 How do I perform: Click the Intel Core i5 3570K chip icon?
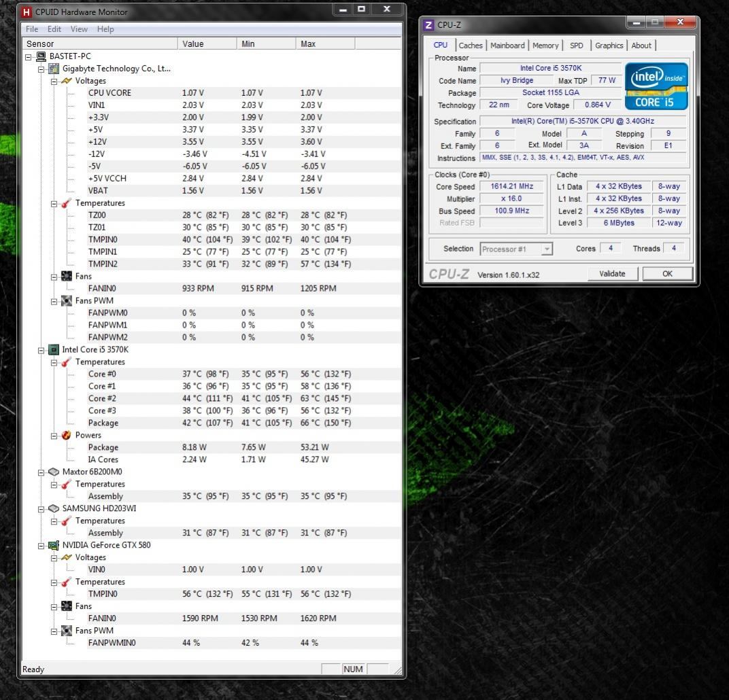pos(54,350)
